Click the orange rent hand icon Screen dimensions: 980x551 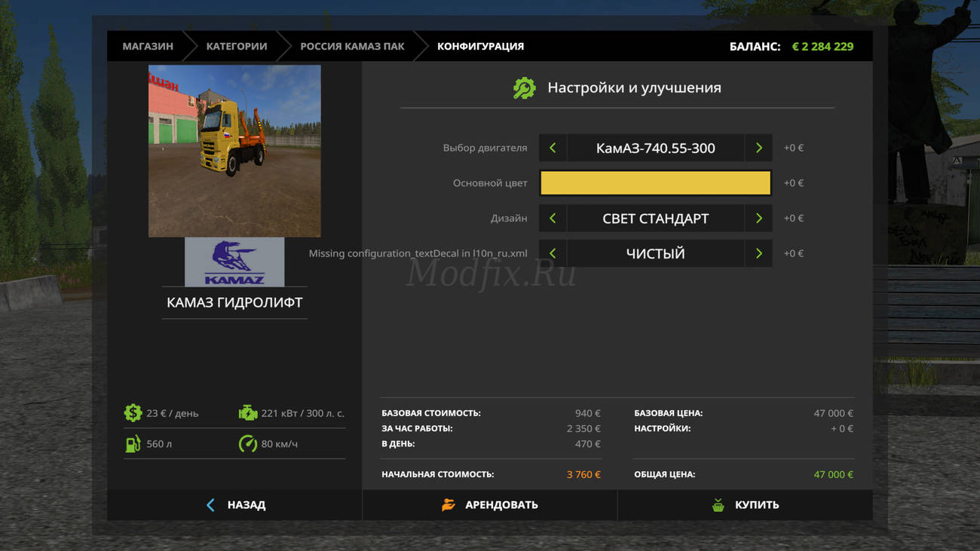(x=449, y=505)
